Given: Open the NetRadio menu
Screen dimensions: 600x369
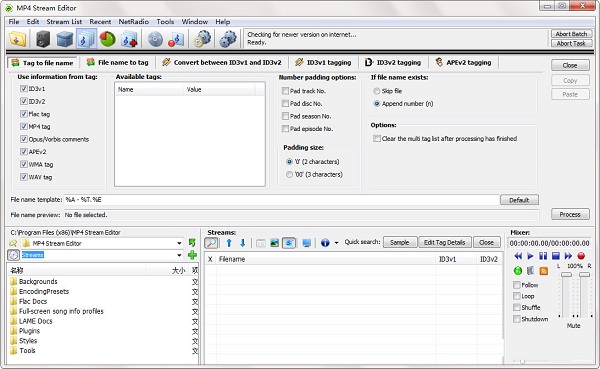Looking at the screenshot, I should point(134,22).
